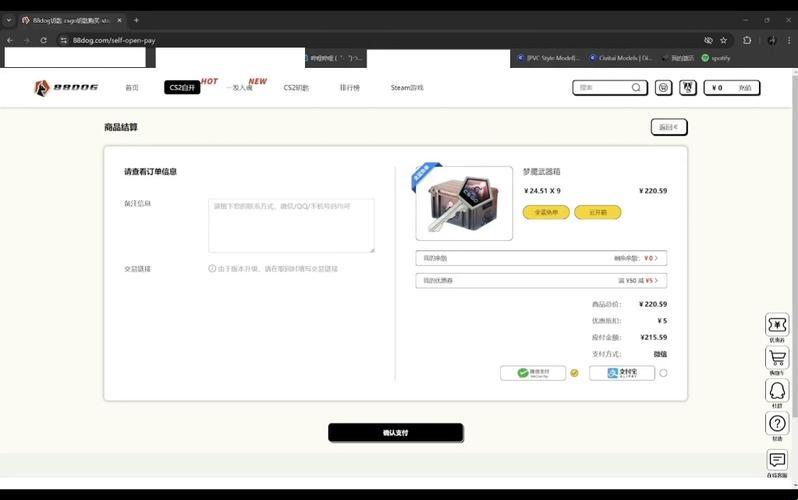The height and width of the screenshot is (500, 798).
Task: Click the crossed-eye icon in address bar
Action: [x=708, y=40]
